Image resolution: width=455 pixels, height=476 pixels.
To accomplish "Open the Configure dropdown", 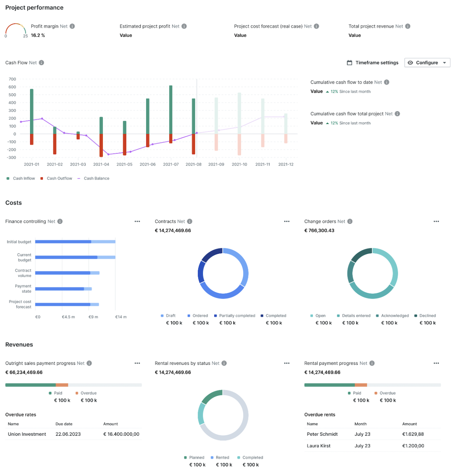I will [427, 62].
